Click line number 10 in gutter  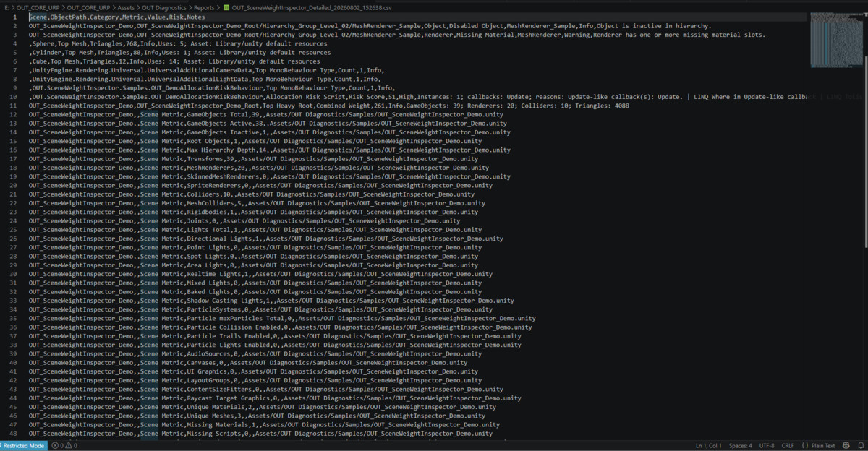point(13,97)
